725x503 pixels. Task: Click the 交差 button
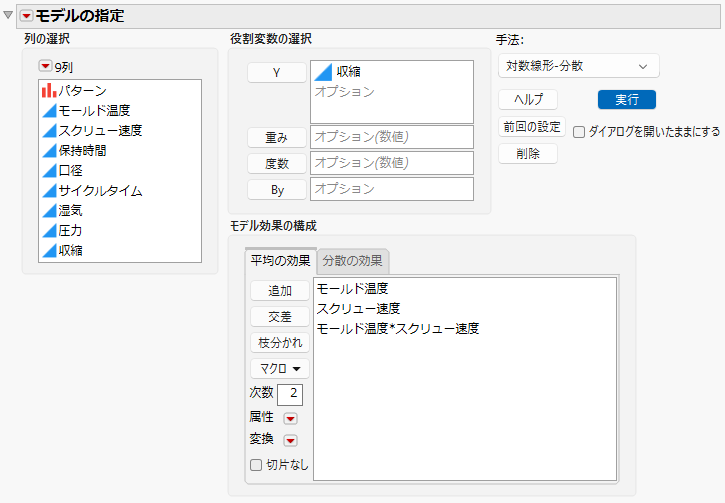pos(280,316)
